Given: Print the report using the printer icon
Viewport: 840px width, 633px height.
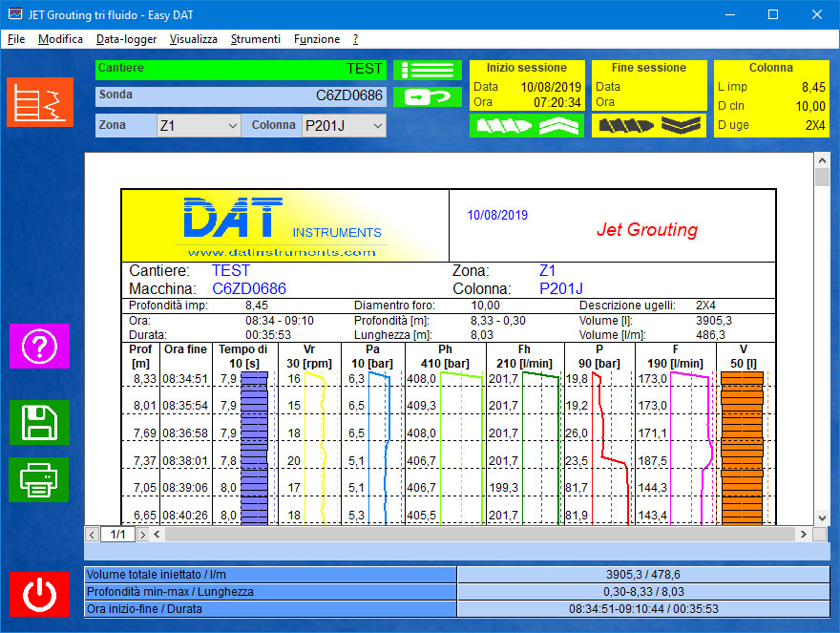Looking at the screenshot, I should 39,480.
